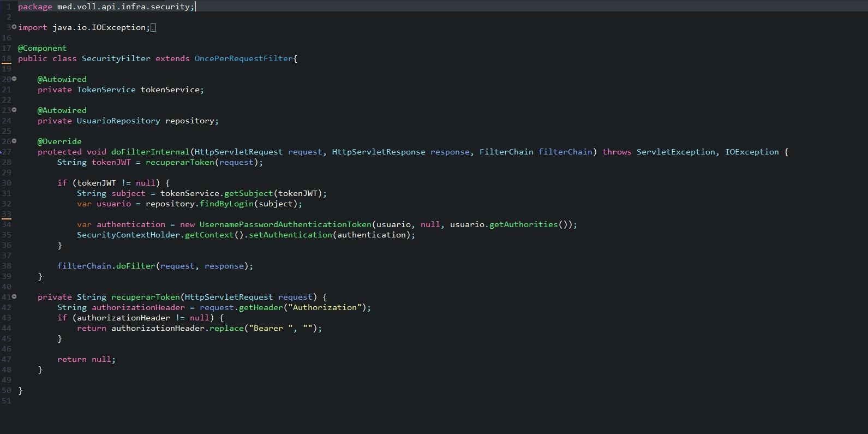Viewport: 868px width, 434px height.
Task: Open the collapsed-imports placeholder box after IOException;
Action: tap(153, 27)
